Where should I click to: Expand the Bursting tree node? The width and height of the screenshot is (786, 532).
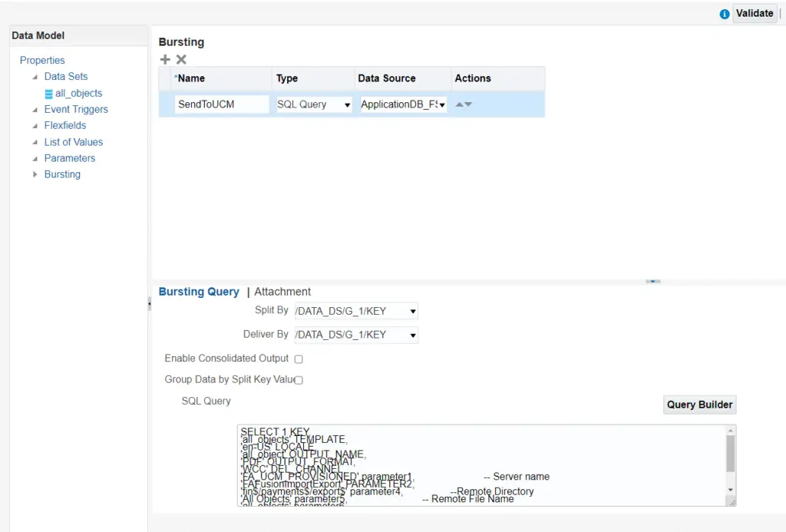point(34,174)
